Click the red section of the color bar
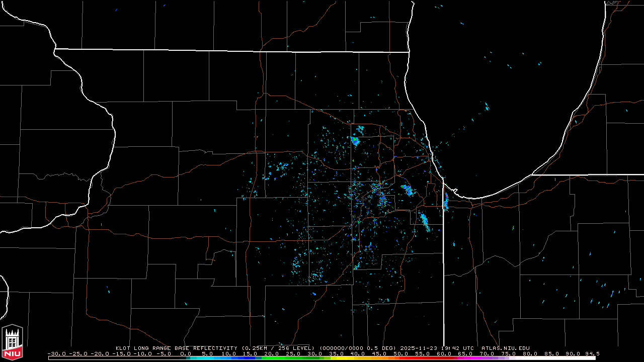The width and height of the screenshot is (644, 362). [x=428, y=358]
